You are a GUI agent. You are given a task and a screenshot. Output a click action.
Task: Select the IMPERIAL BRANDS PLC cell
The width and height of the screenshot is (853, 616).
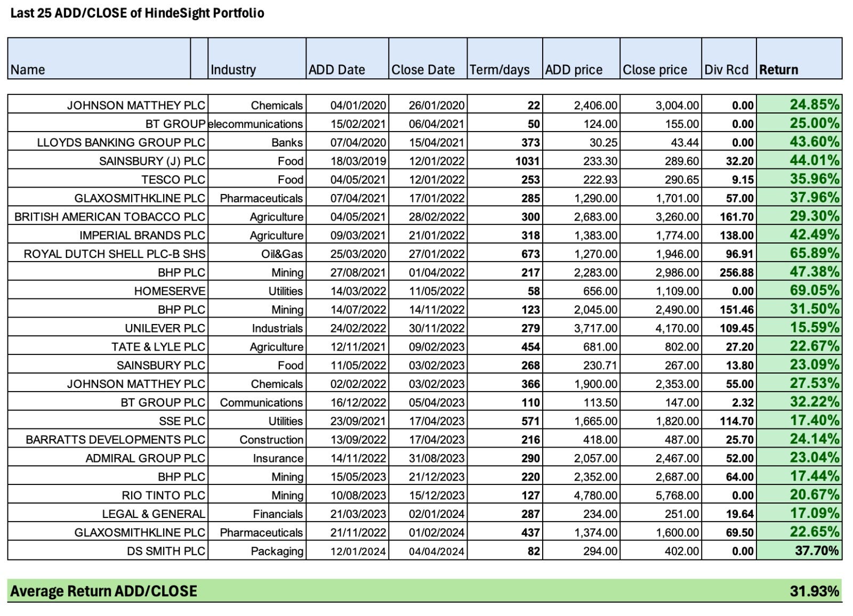pyautogui.click(x=108, y=236)
